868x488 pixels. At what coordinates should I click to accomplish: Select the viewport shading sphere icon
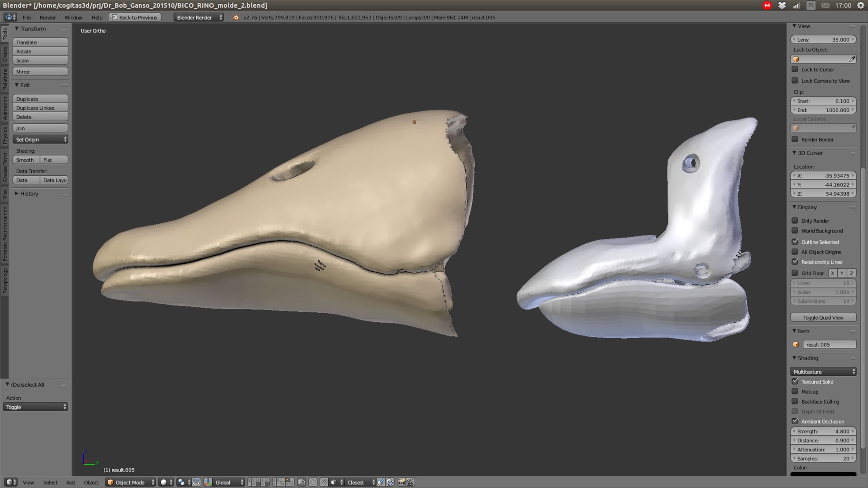pos(164,482)
